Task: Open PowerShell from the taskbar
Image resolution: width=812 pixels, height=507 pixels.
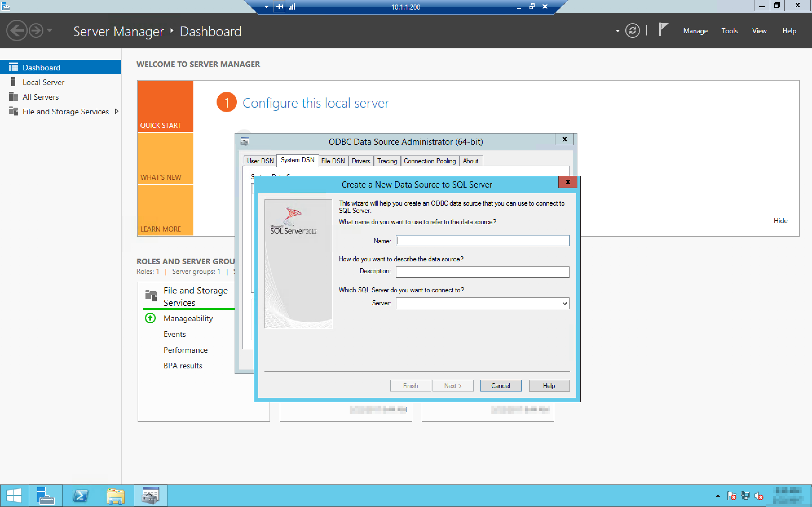Action: 81,496
